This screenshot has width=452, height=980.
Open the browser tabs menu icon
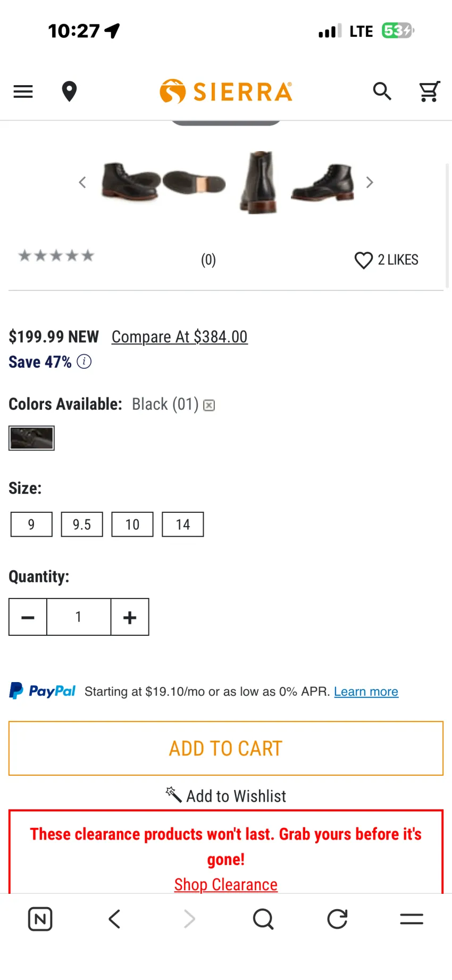point(412,919)
